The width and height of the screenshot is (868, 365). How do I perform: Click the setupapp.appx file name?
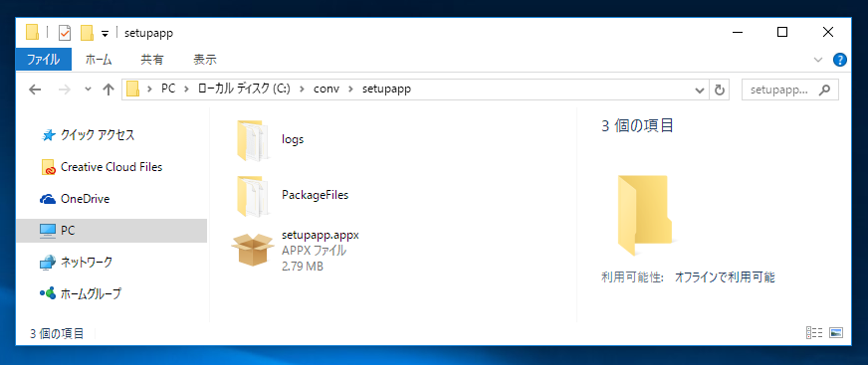(x=321, y=235)
